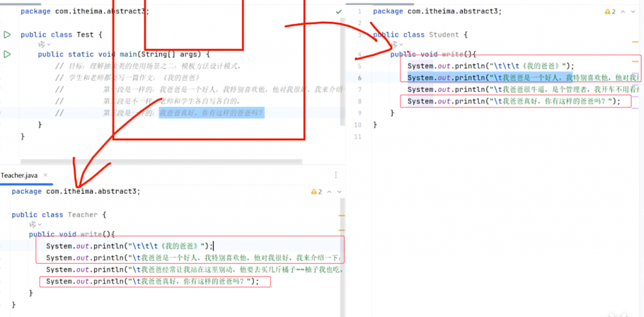Click the main method name in Test
644x317 pixels.
click(128, 54)
